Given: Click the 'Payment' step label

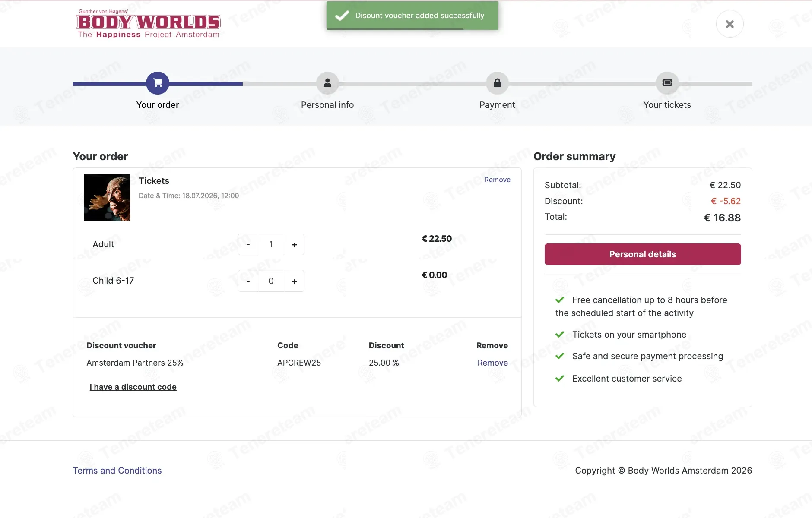Looking at the screenshot, I should (x=497, y=105).
